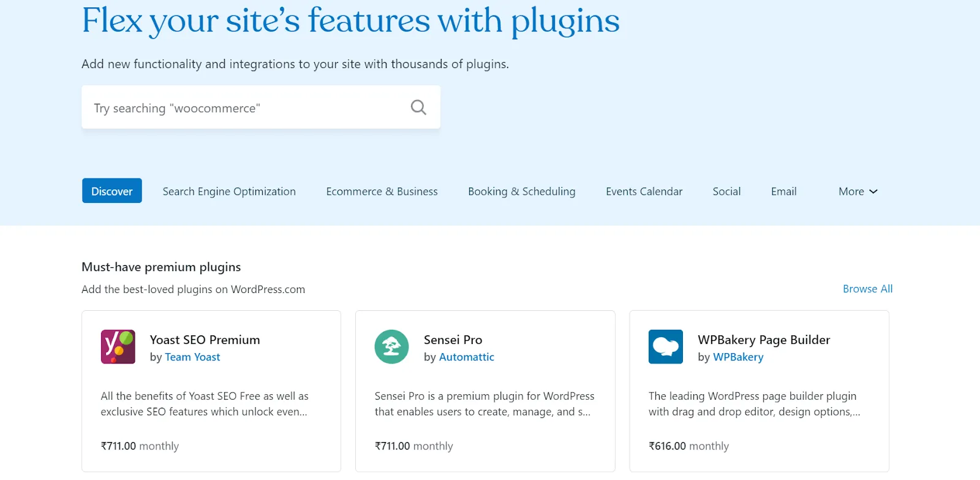Click 'Add new functionality and integrations' subtitle

[295, 64]
